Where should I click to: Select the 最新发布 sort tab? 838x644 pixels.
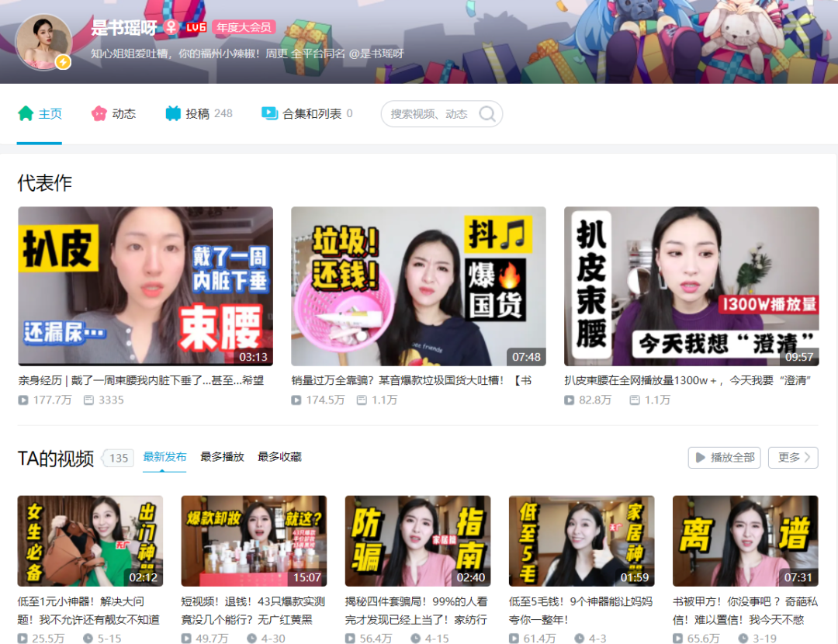[164, 457]
